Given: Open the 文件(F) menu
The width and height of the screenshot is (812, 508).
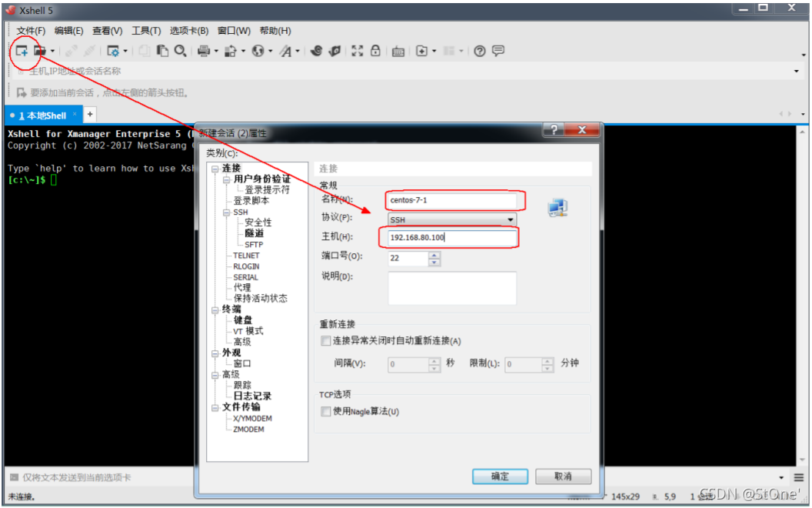Looking at the screenshot, I should (x=31, y=31).
